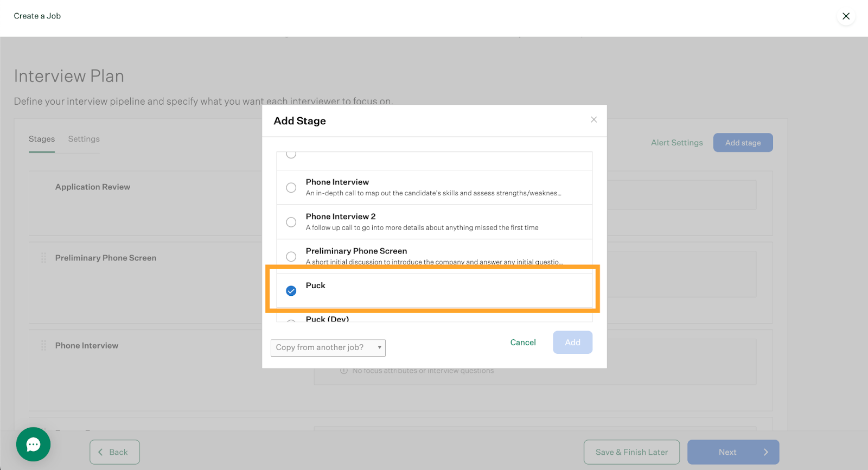Click Save & Finish Later
The image size is (868, 470).
(x=631, y=452)
